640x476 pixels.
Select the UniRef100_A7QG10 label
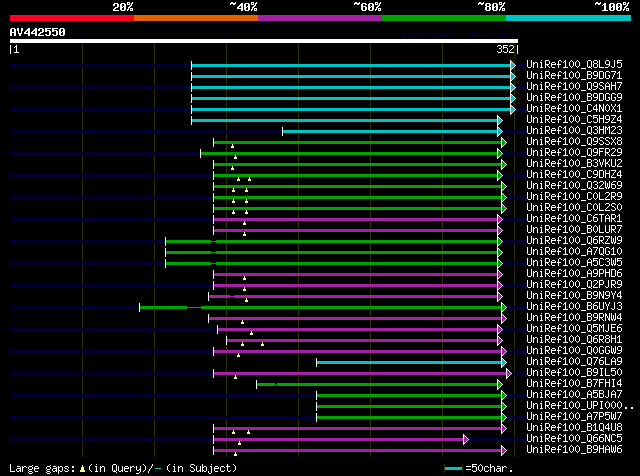[574, 252]
